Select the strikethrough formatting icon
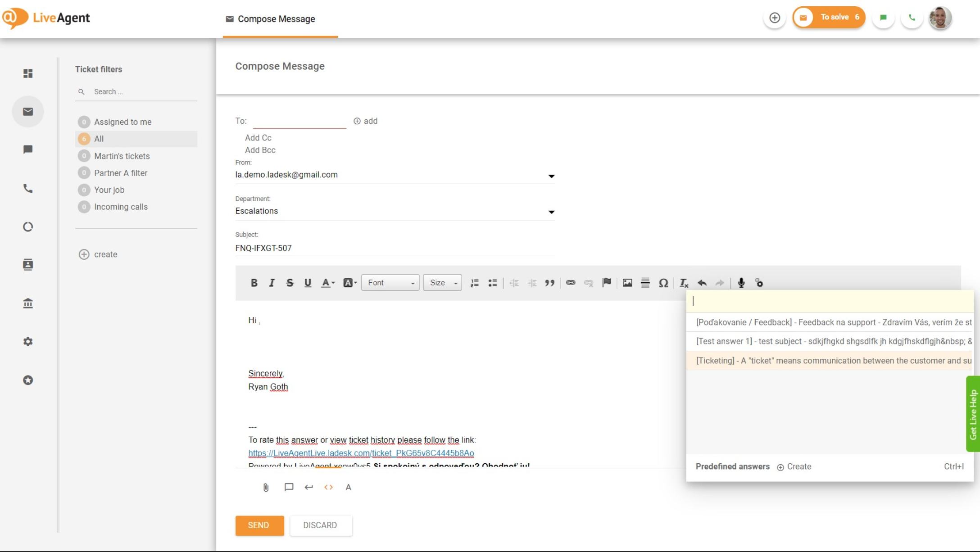Screen dimensions: 980x552 (290, 283)
